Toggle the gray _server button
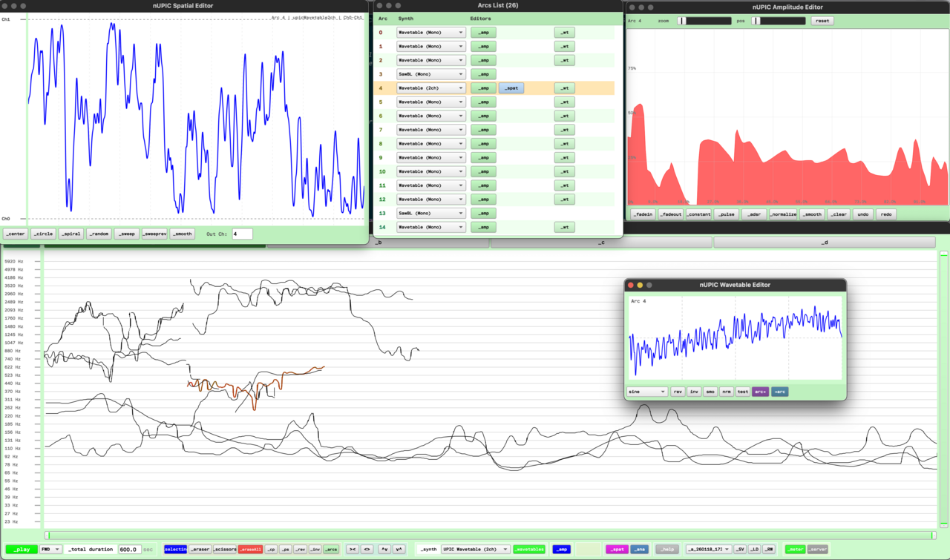 818,550
